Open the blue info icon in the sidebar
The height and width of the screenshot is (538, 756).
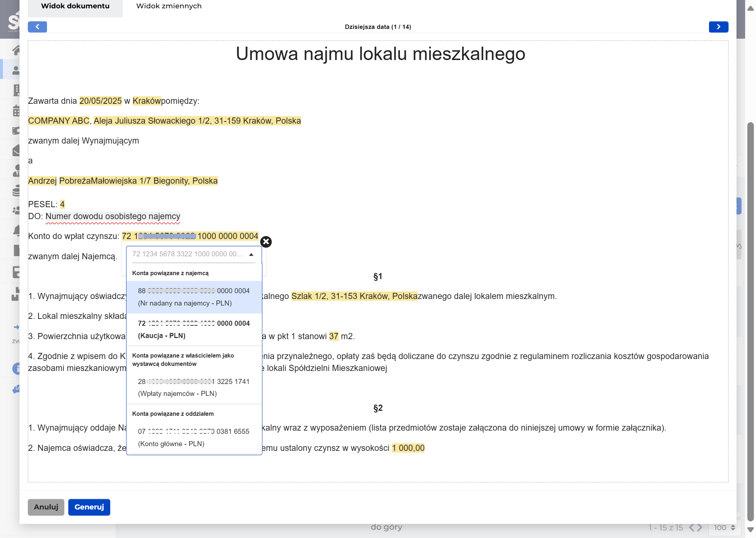(16, 368)
